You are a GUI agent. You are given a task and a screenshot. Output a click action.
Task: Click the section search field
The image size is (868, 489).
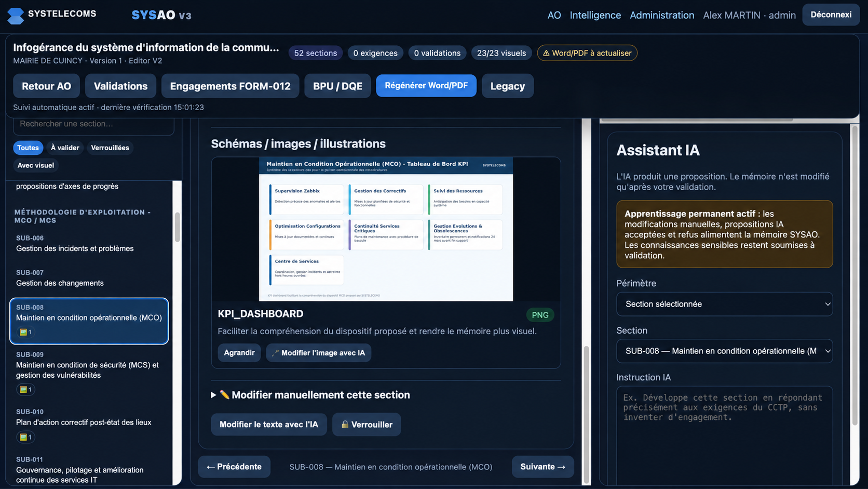point(93,125)
